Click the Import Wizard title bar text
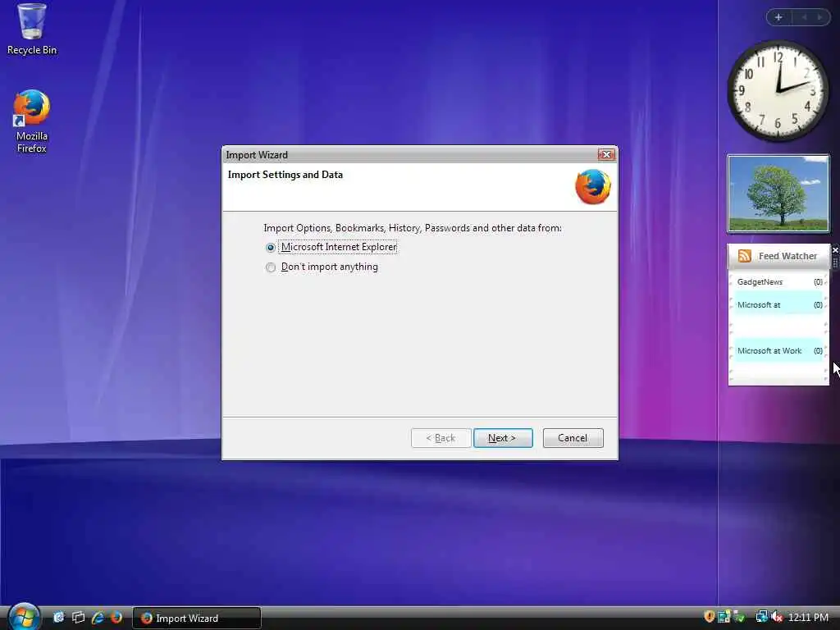The height and width of the screenshot is (630, 840). click(257, 155)
